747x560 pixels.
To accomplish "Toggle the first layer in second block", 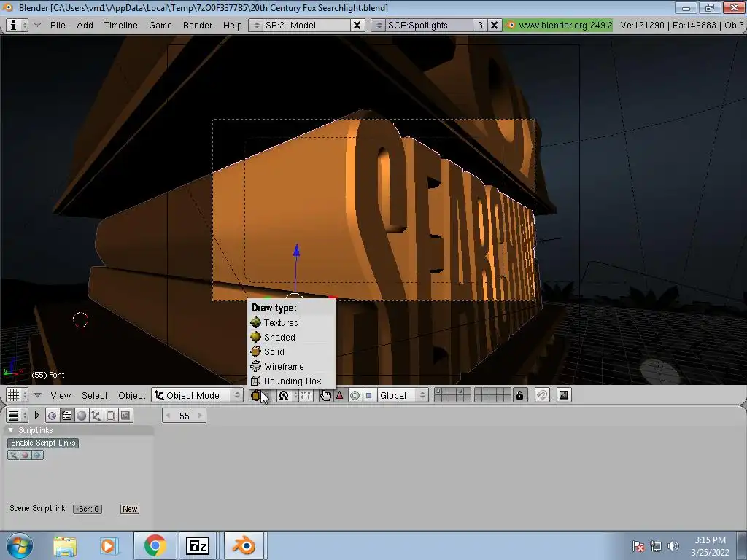I will point(479,392).
